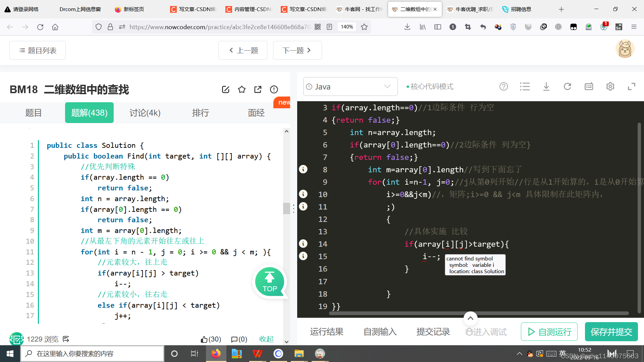Open editor settings gear icon

point(610,87)
